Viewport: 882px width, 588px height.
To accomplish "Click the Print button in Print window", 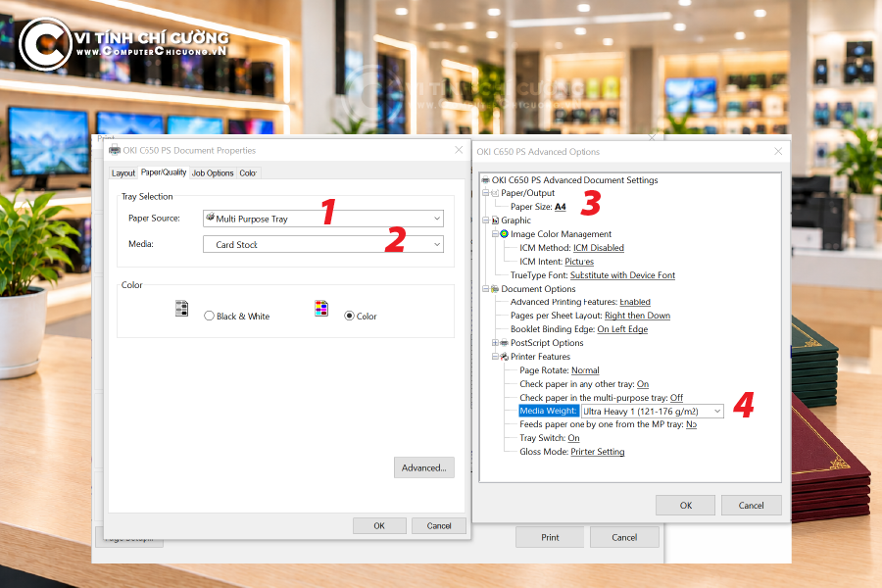I will [550, 537].
